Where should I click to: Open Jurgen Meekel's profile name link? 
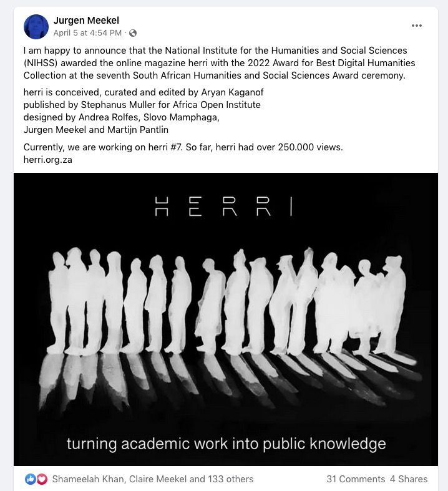tap(86, 21)
